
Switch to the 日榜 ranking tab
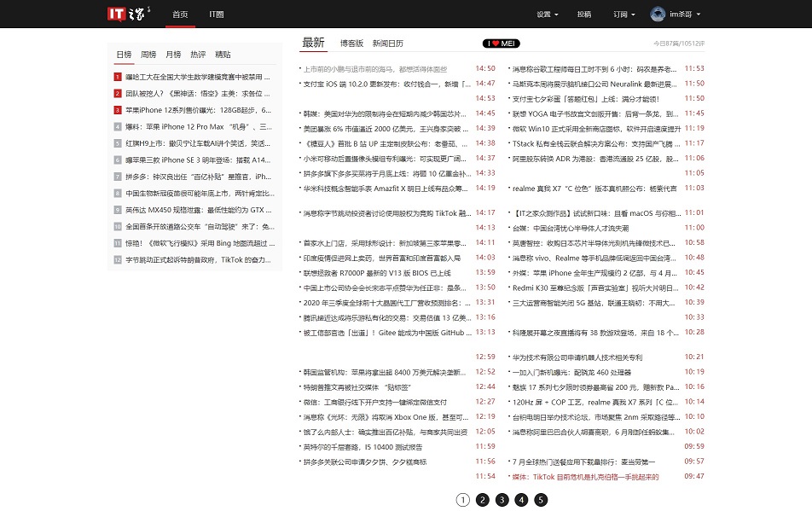pos(124,55)
